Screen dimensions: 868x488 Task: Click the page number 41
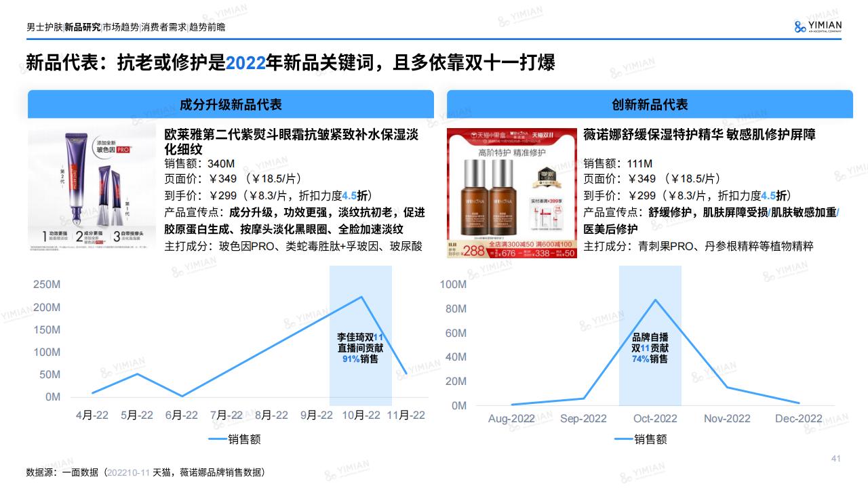tap(836, 459)
